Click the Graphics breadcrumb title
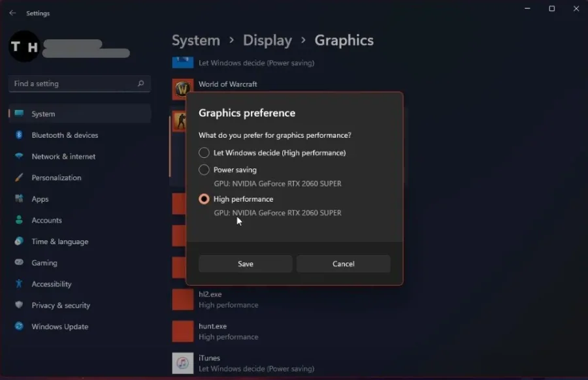The image size is (588, 380). [x=344, y=40]
